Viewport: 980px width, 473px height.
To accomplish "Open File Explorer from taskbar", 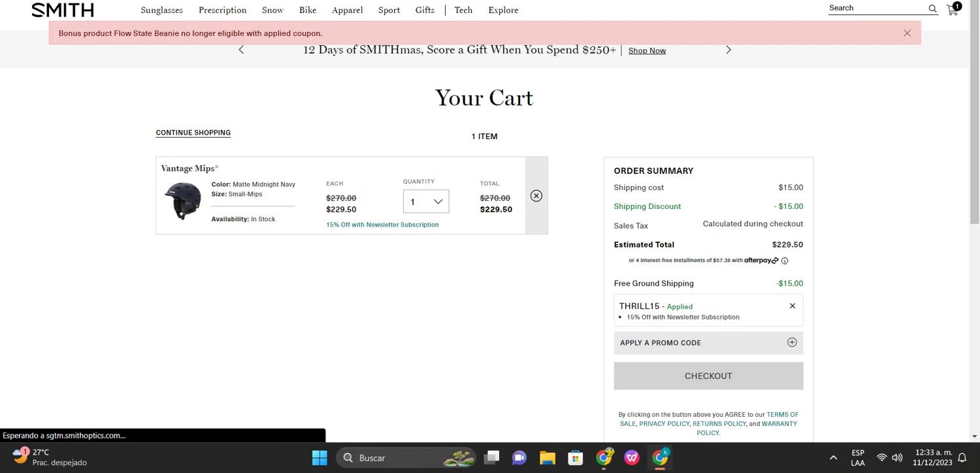I will (547, 458).
